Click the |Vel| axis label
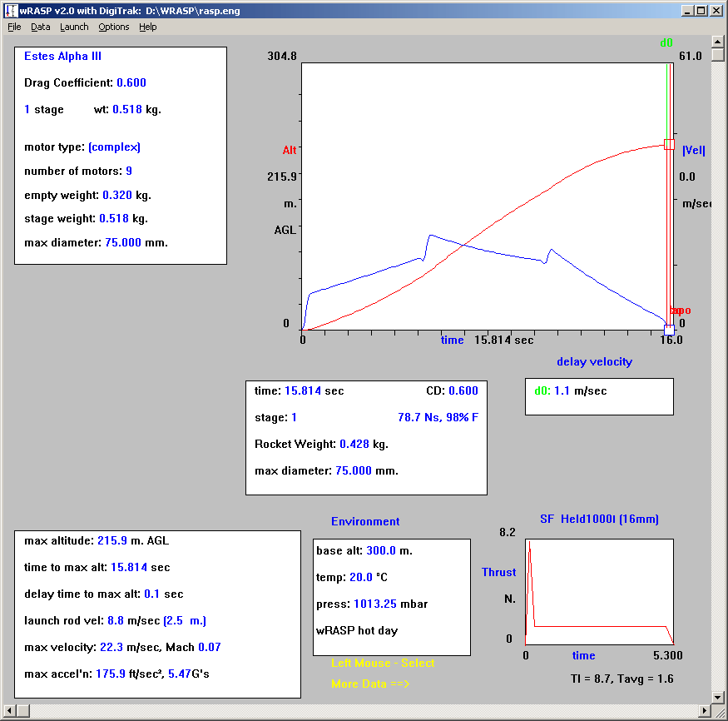This screenshot has height=721, width=728. [694, 150]
